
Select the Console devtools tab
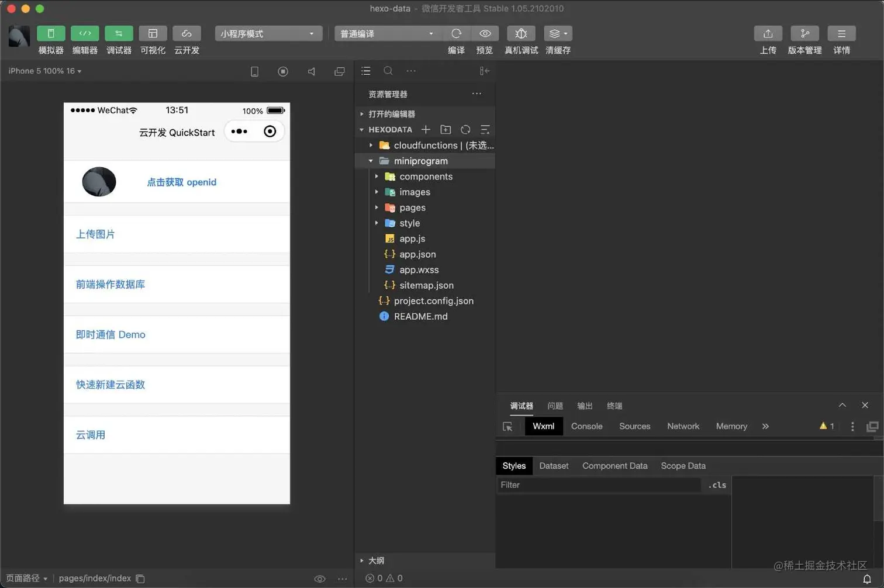586,426
